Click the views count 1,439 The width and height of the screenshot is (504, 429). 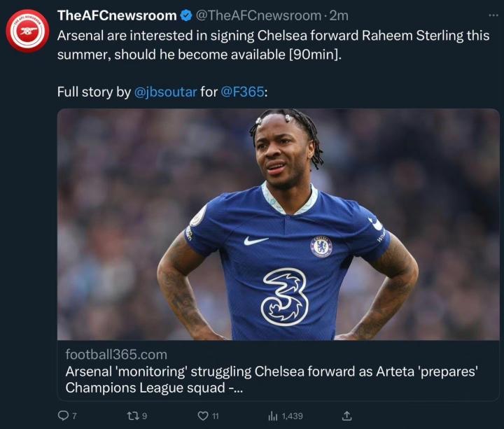tap(292, 416)
